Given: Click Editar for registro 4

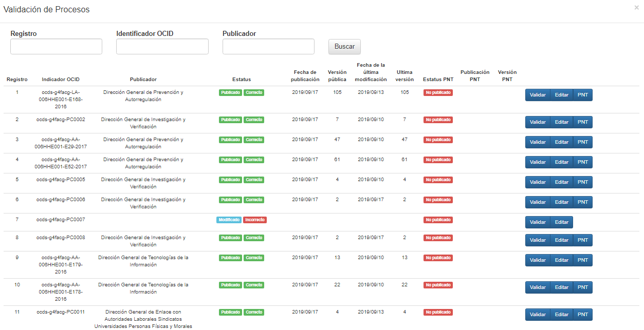Looking at the screenshot, I should click(x=562, y=162).
